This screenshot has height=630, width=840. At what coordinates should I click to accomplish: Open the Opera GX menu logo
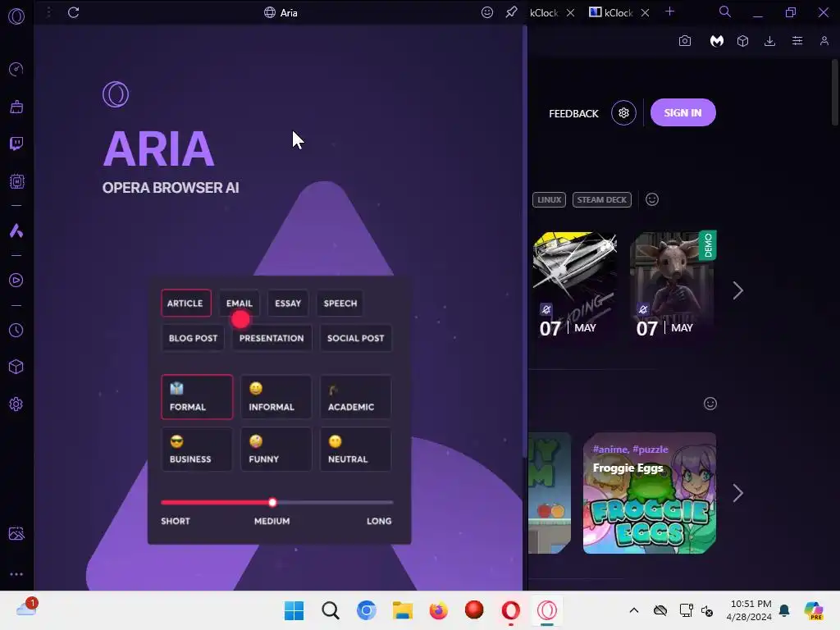(16, 16)
